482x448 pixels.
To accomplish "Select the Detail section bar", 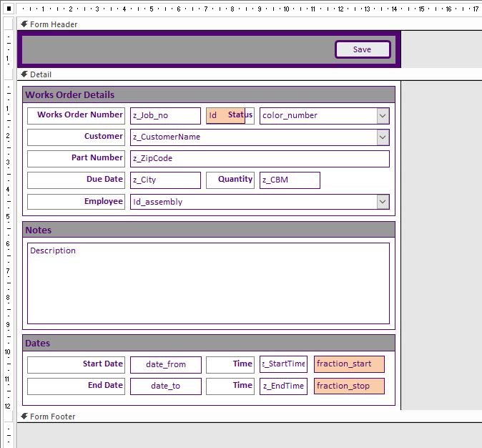I will [250, 74].
